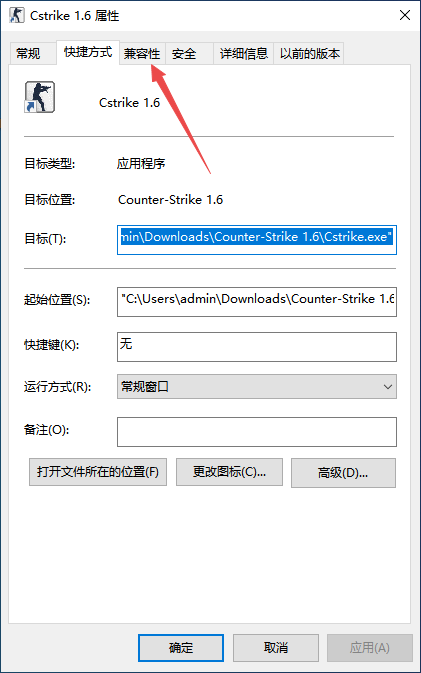Click the empty 备注(O) field

click(x=257, y=432)
